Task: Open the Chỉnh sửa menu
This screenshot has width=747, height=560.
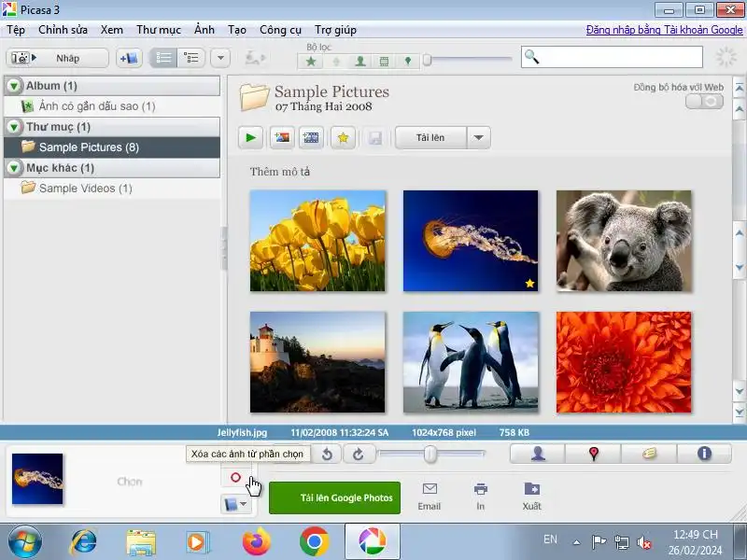Action: pyautogui.click(x=63, y=30)
